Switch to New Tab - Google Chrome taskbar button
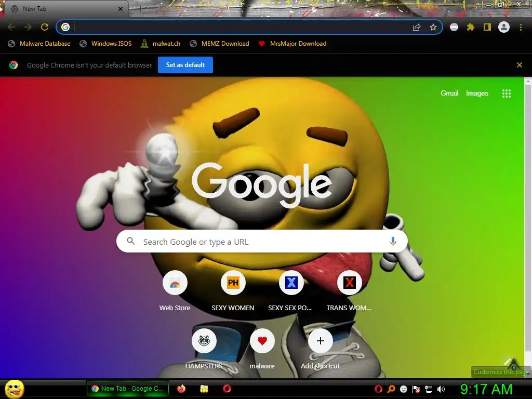532x399 pixels. click(128, 389)
